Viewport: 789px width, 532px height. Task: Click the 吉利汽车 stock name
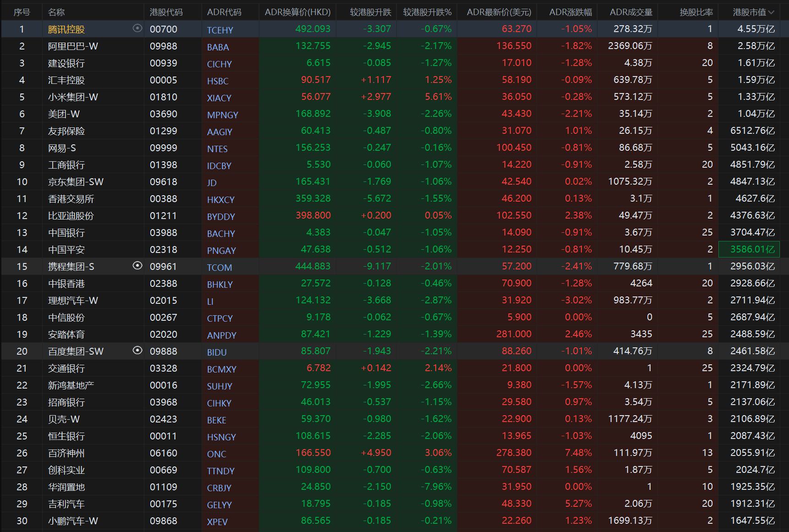[x=66, y=504]
